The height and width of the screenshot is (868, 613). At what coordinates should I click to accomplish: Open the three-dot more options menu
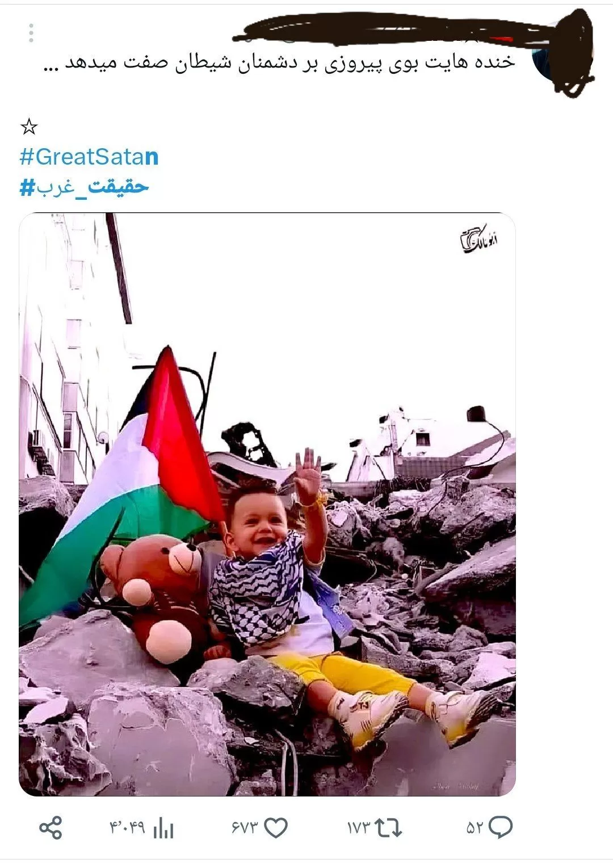[x=31, y=33]
